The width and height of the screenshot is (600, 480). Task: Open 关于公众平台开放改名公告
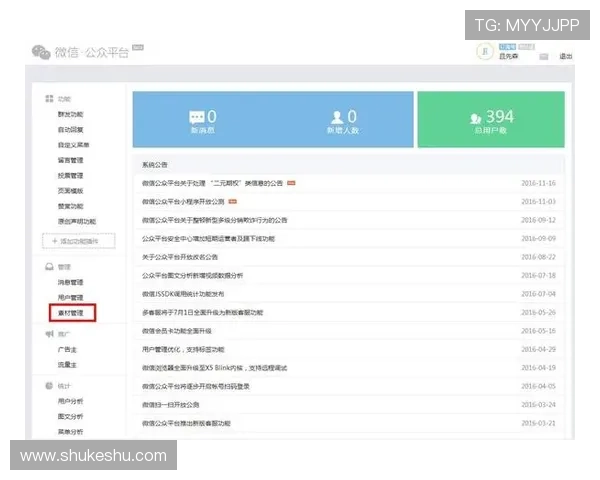pos(180,257)
